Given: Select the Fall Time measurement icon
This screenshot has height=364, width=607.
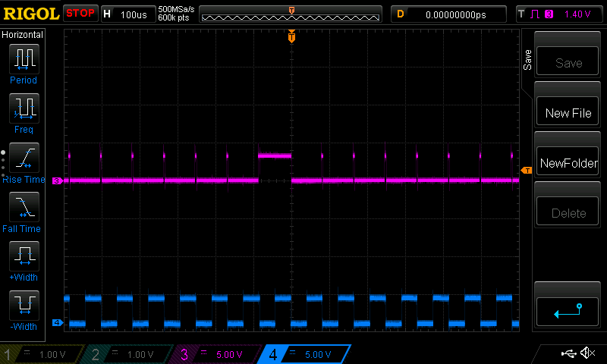Looking at the screenshot, I should click(x=24, y=206).
